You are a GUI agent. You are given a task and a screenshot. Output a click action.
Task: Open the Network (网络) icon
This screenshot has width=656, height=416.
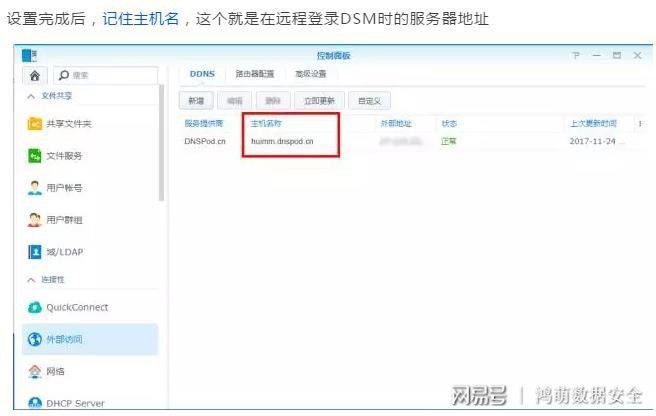click(34, 371)
